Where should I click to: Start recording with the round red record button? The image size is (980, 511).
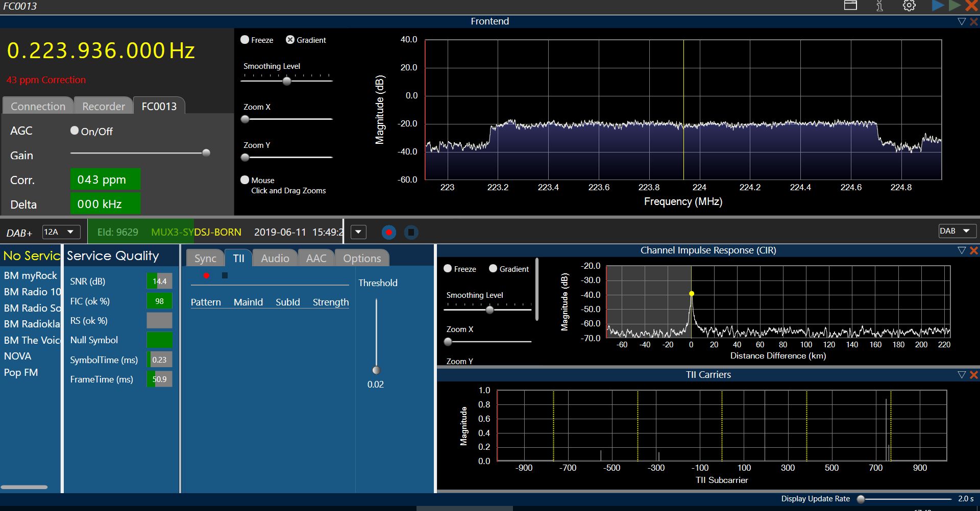[389, 233]
